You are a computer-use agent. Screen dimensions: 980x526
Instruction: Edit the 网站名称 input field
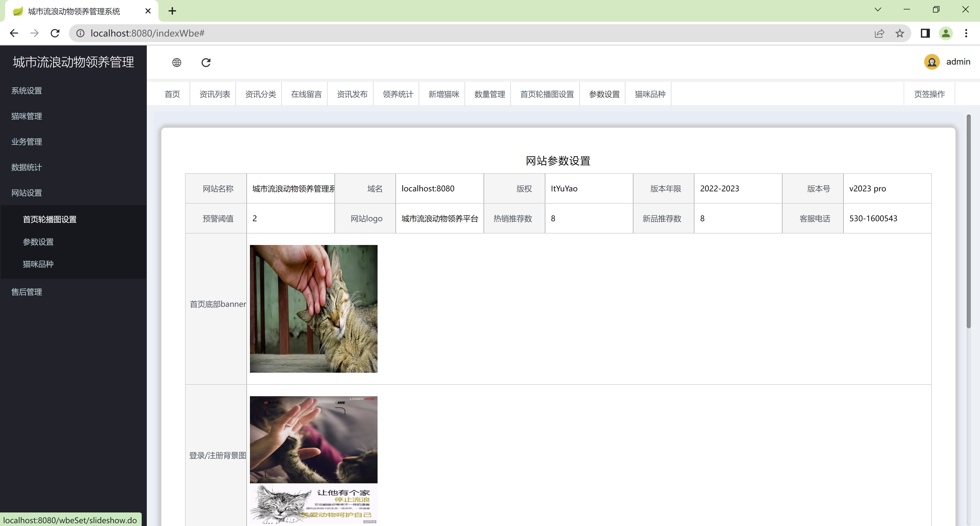pyautogui.click(x=291, y=189)
